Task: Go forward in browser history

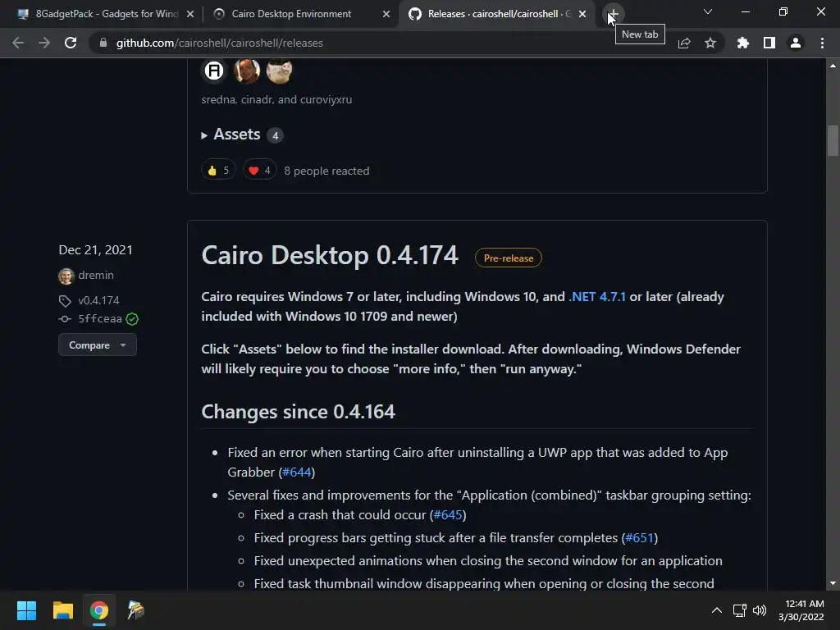Action: point(44,43)
